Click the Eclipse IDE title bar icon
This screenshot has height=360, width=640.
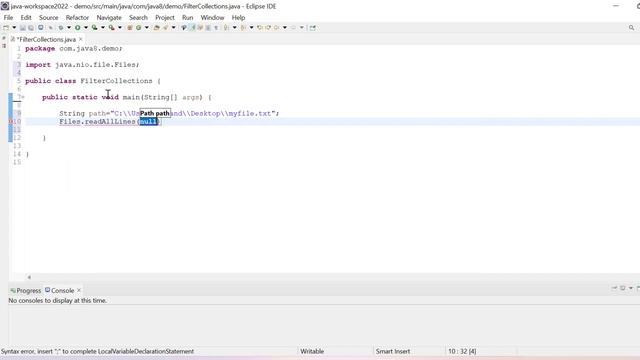5,6
